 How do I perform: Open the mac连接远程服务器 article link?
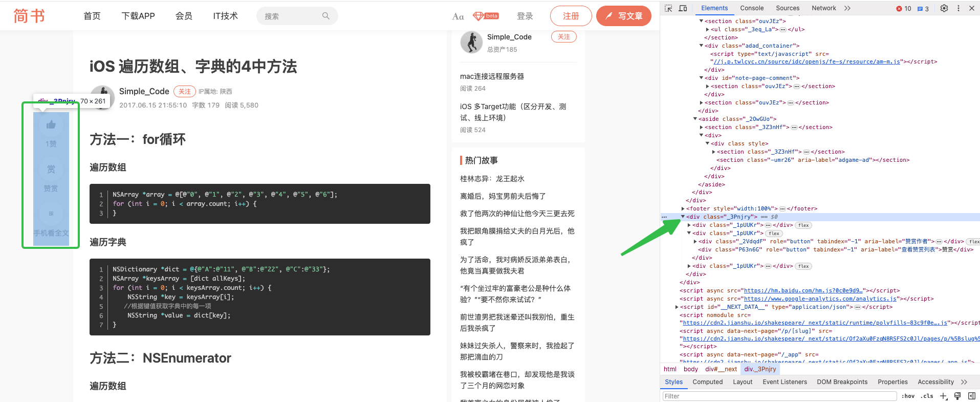pyautogui.click(x=492, y=76)
